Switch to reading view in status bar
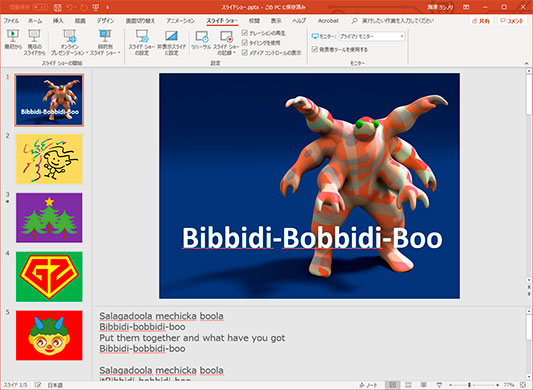533x390 pixels. point(424,385)
